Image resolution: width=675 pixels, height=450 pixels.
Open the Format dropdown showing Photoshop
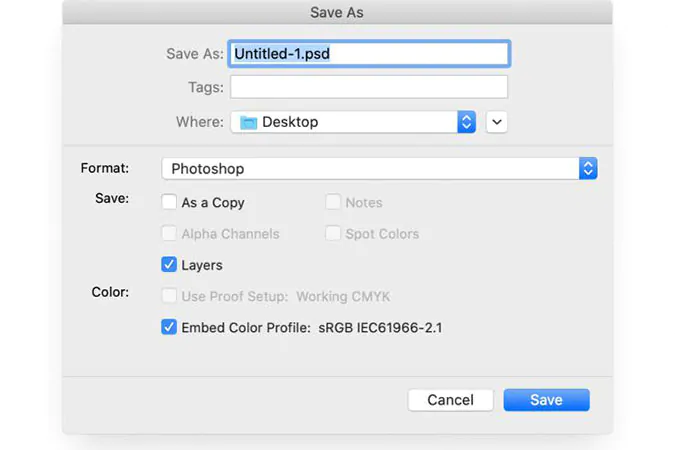(370, 169)
